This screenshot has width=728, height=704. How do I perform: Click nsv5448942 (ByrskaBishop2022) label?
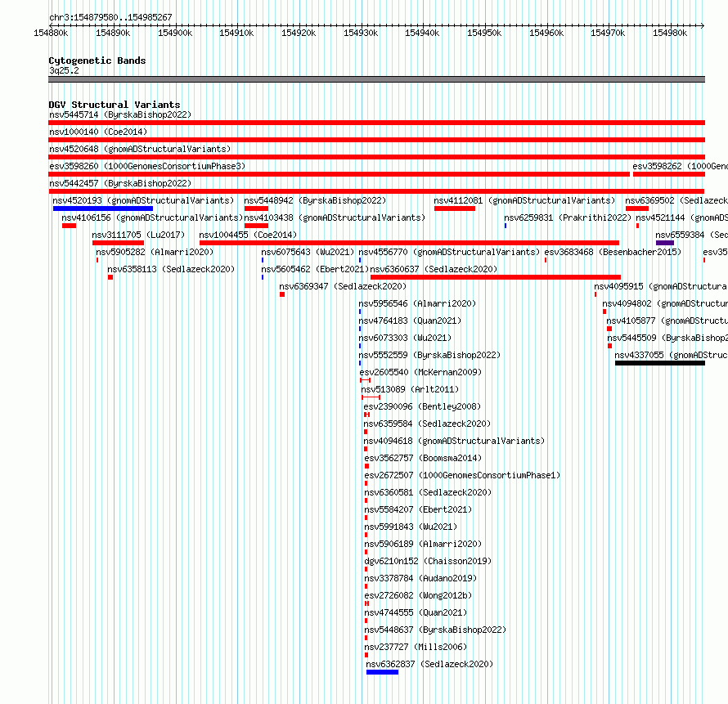point(315,200)
